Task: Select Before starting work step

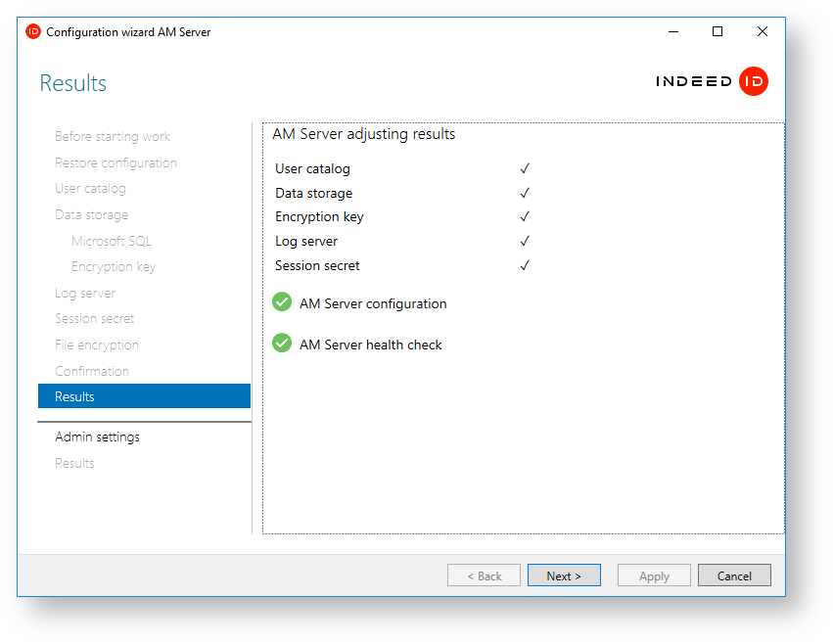Action: pos(113,136)
